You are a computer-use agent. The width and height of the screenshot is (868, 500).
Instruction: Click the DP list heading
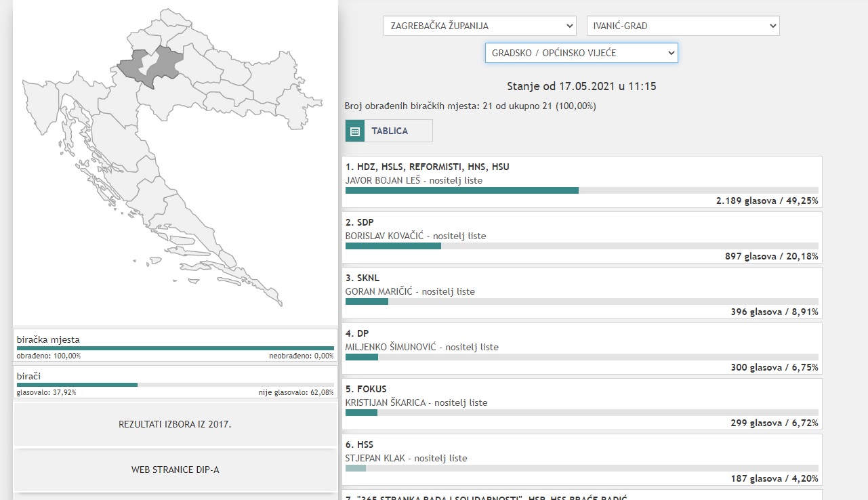coord(357,333)
